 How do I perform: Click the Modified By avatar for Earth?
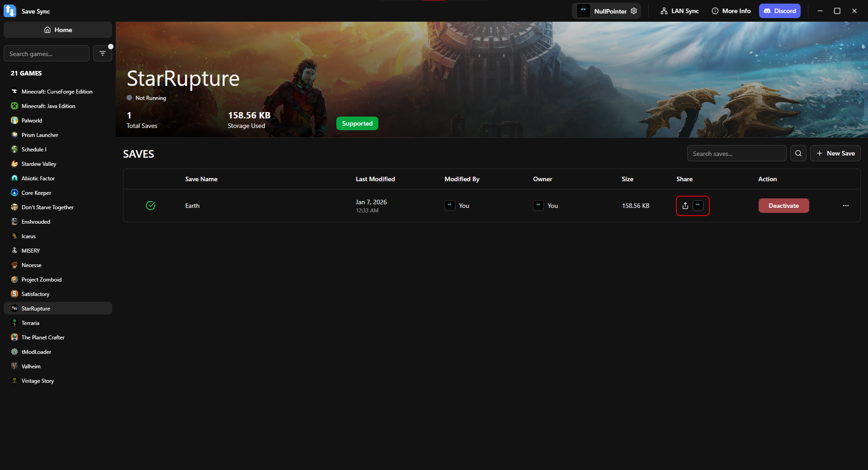pos(449,206)
